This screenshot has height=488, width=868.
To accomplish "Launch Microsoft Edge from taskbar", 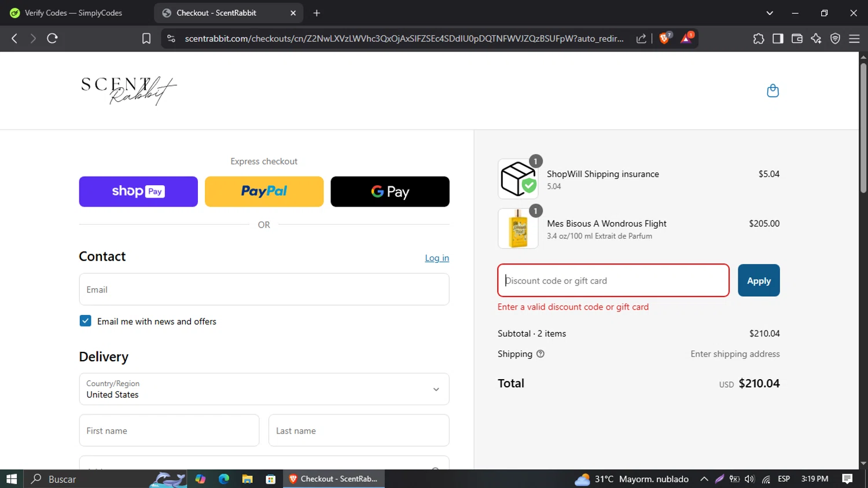I will point(224,479).
